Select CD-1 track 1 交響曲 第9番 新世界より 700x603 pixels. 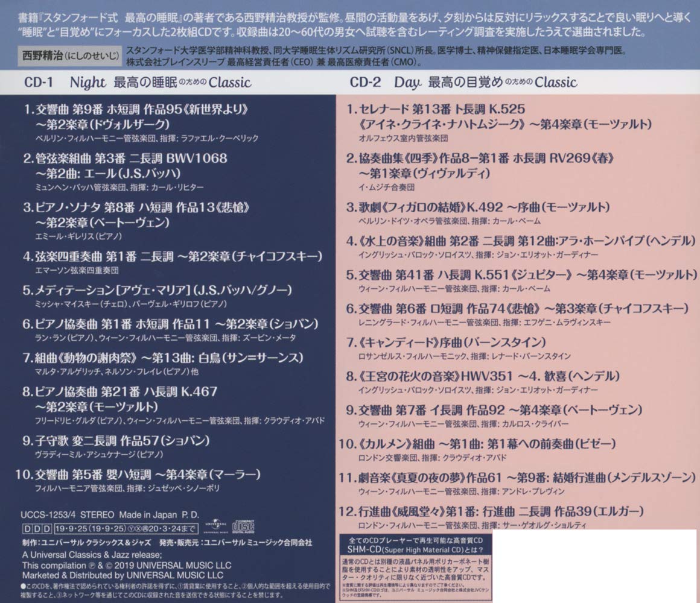(x=136, y=116)
